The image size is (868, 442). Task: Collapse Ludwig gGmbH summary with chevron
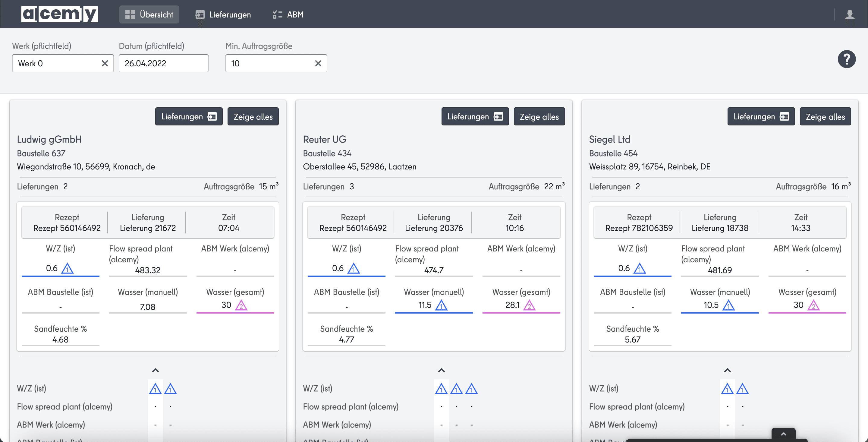pos(155,370)
